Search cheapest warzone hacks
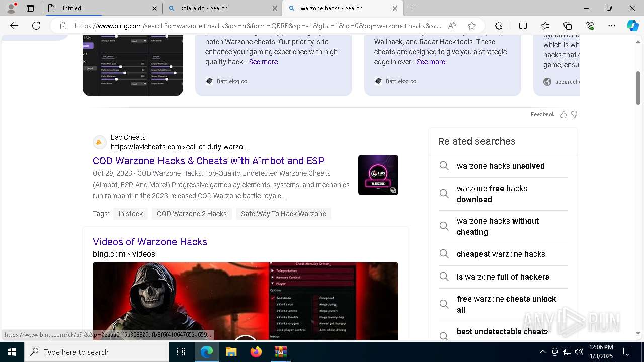This screenshot has width=644, height=362. (501, 254)
